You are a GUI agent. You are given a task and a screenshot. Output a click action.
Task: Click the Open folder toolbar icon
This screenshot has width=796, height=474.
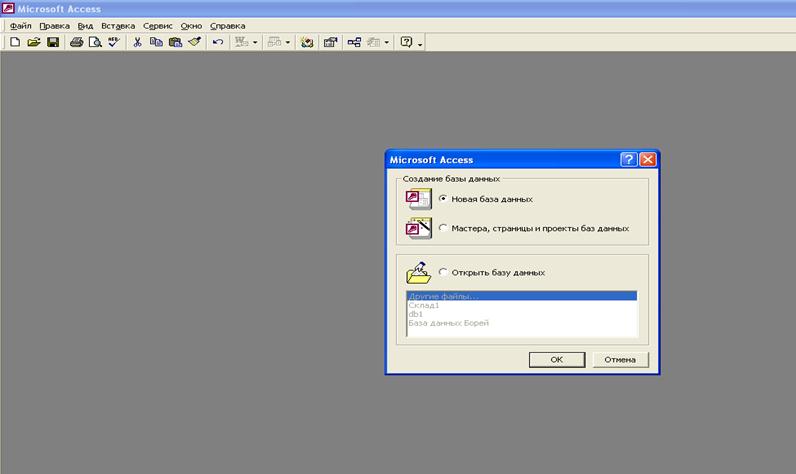34,42
